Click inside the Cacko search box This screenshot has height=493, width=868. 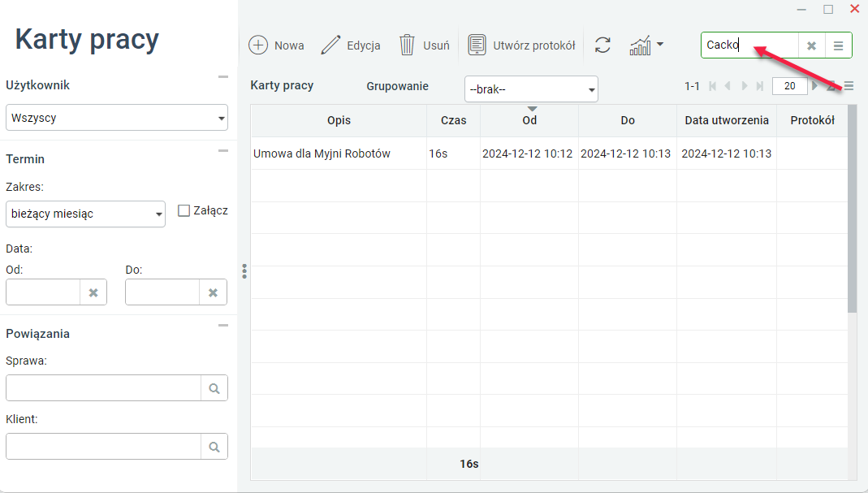pos(750,45)
